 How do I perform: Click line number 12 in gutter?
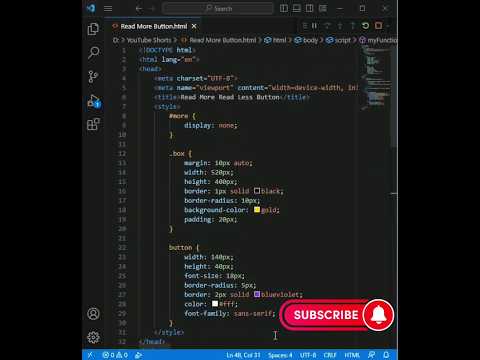click(123, 154)
